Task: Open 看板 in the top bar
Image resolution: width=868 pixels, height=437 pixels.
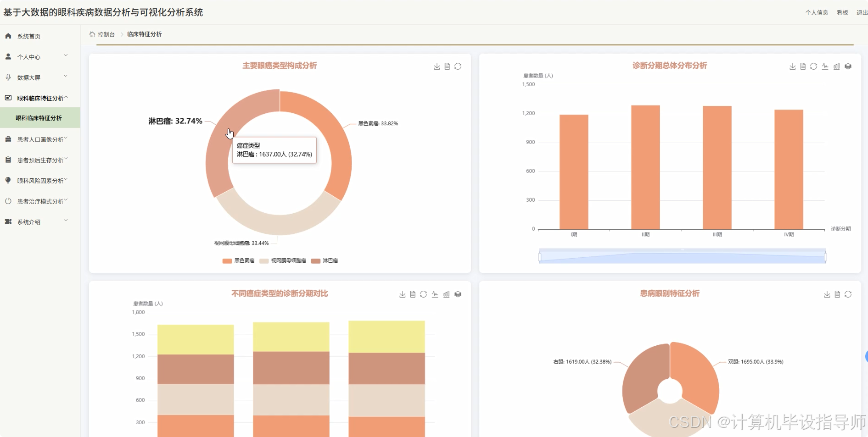Action: point(842,12)
